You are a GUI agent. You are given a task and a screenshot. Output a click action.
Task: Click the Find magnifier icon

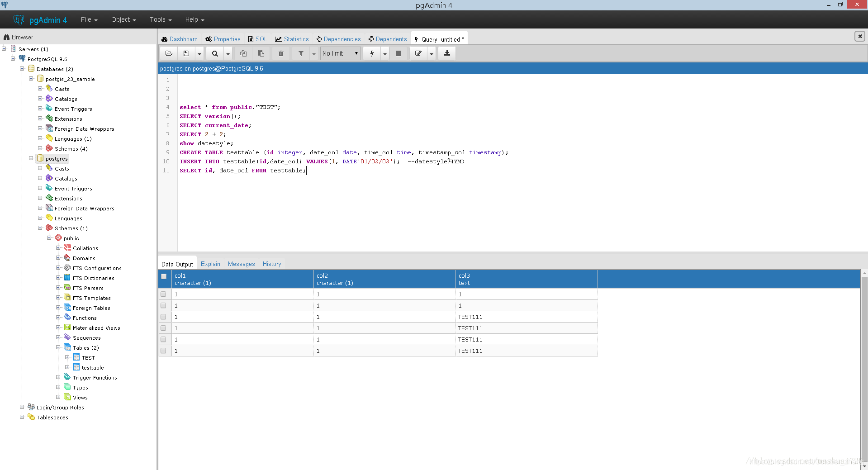215,53
